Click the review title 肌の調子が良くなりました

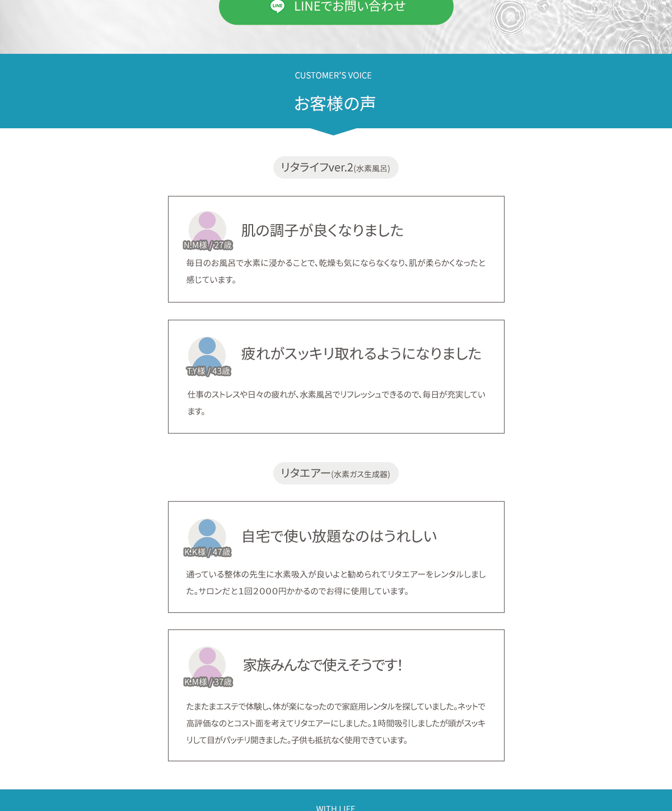tap(322, 230)
